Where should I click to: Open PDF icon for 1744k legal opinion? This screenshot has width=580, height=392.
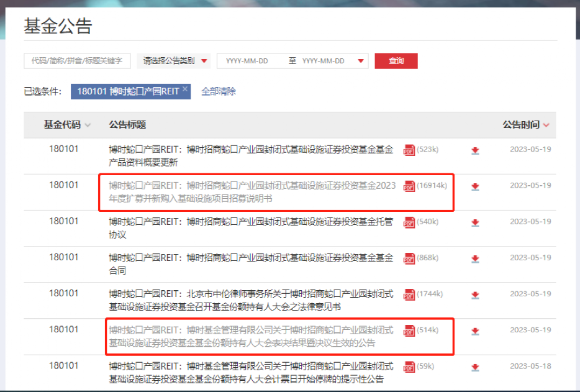[409, 294]
